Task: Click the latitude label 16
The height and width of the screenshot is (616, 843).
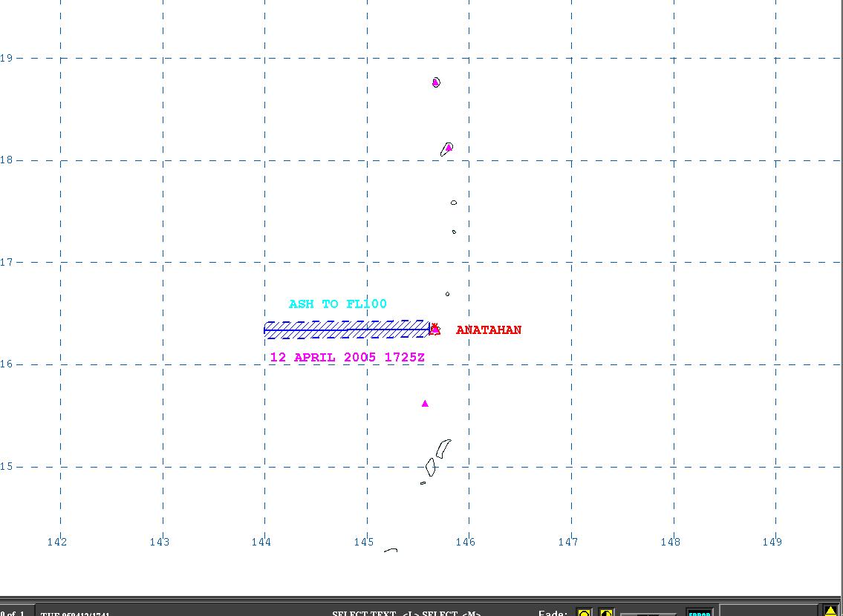Action: coord(7,364)
